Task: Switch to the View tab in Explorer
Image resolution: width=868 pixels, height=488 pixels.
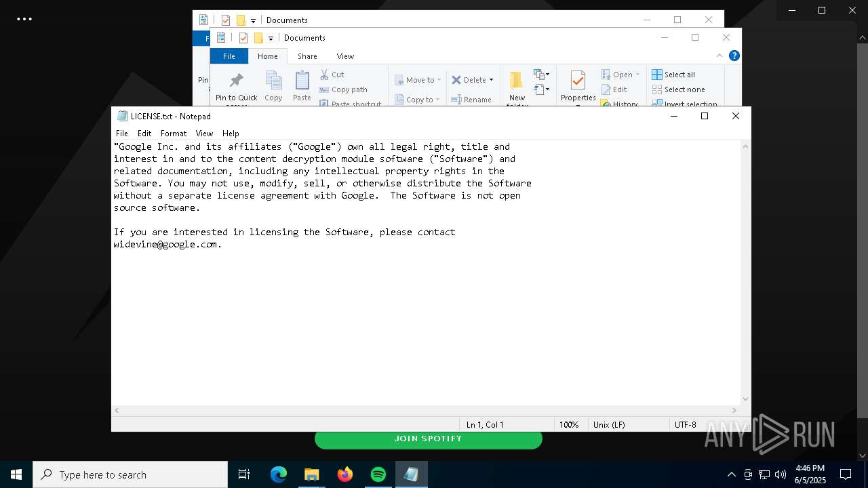Action: click(345, 56)
